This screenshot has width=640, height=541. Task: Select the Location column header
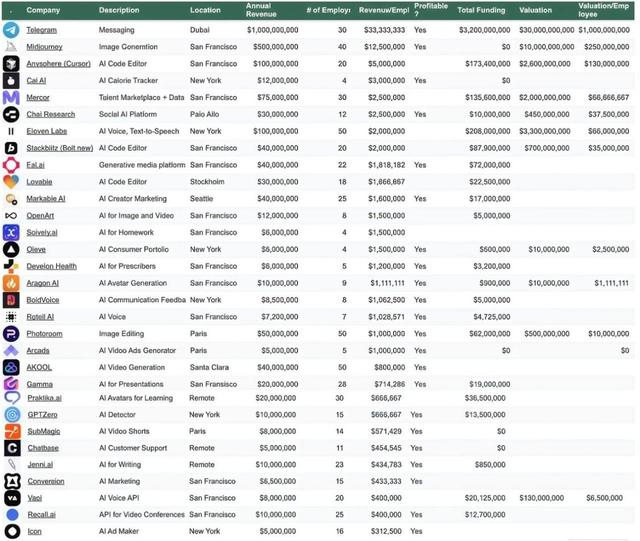pyautogui.click(x=205, y=10)
